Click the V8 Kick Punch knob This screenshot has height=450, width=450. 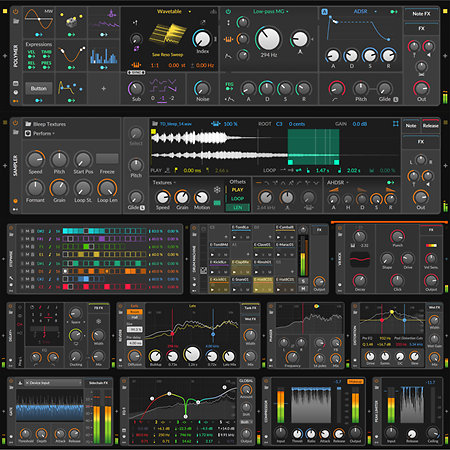coord(397,236)
